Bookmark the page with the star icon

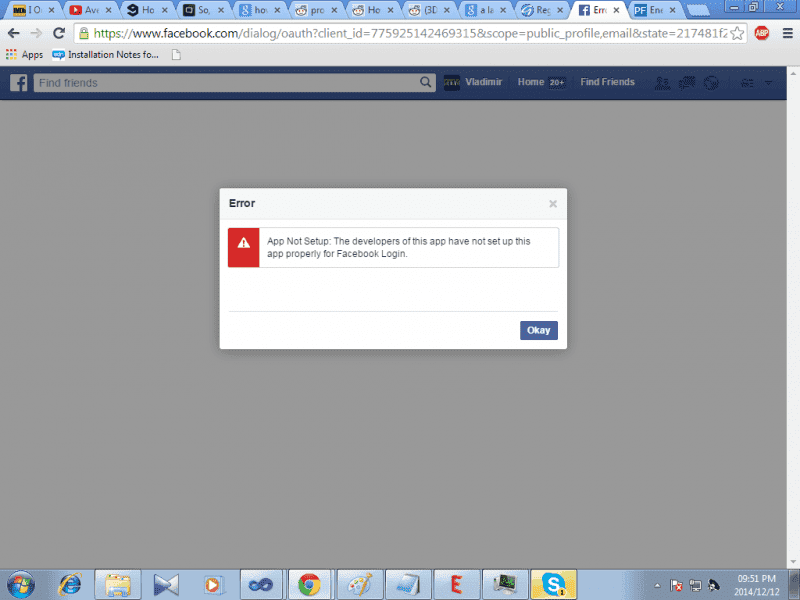pyautogui.click(x=737, y=34)
